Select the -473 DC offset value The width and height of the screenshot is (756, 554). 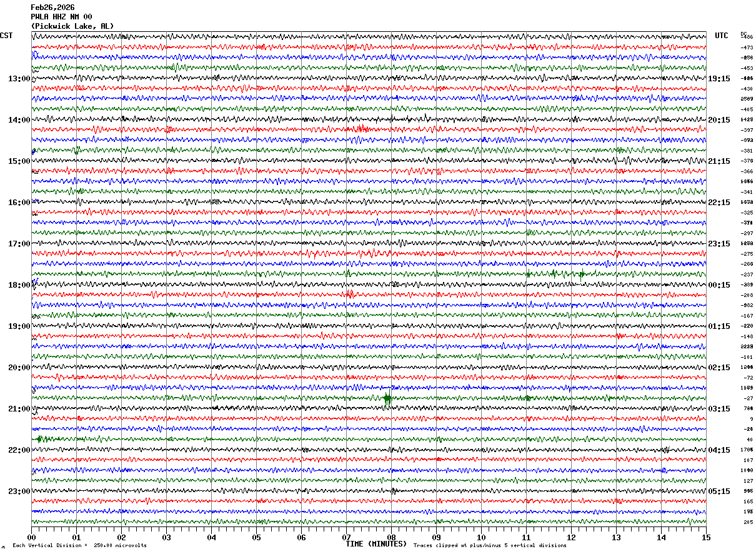click(747, 48)
